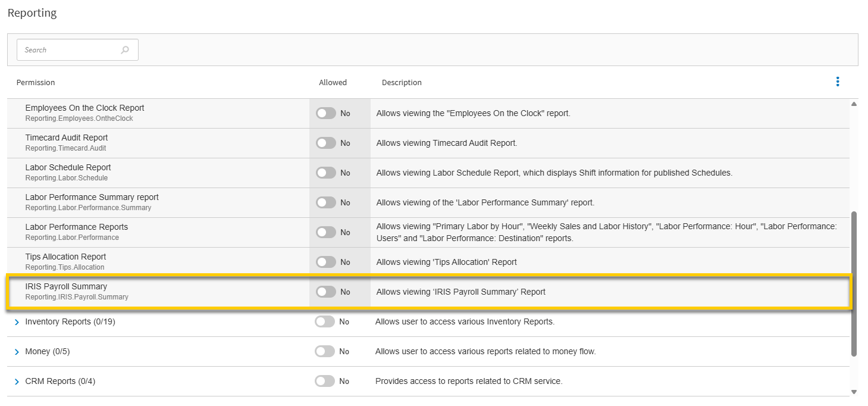Enable the highlighted IRIS Payroll Summary permission

(x=327, y=292)
